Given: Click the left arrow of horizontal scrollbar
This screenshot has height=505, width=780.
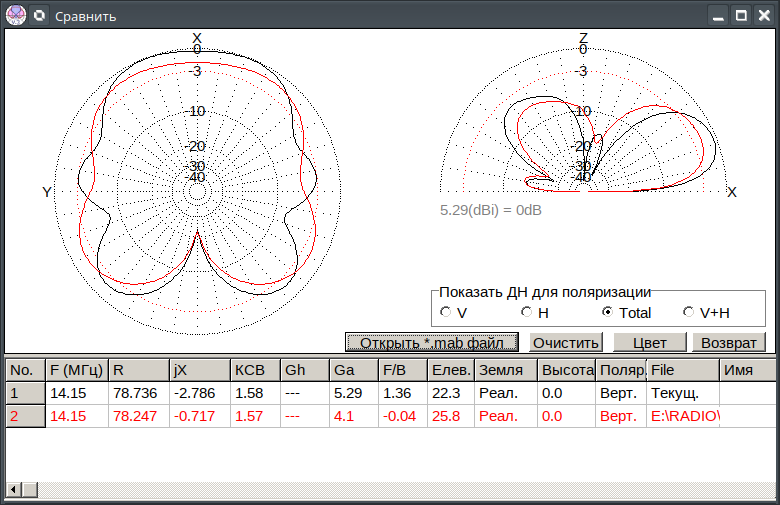Looking at the screenshot, I should pyautogui.click(x=14, y=489).
